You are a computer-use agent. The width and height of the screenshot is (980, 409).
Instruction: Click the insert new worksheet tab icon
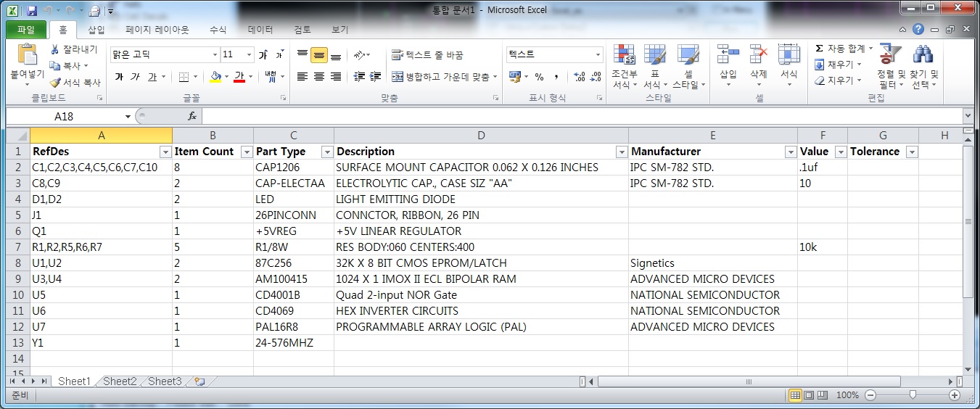[199, 381]
